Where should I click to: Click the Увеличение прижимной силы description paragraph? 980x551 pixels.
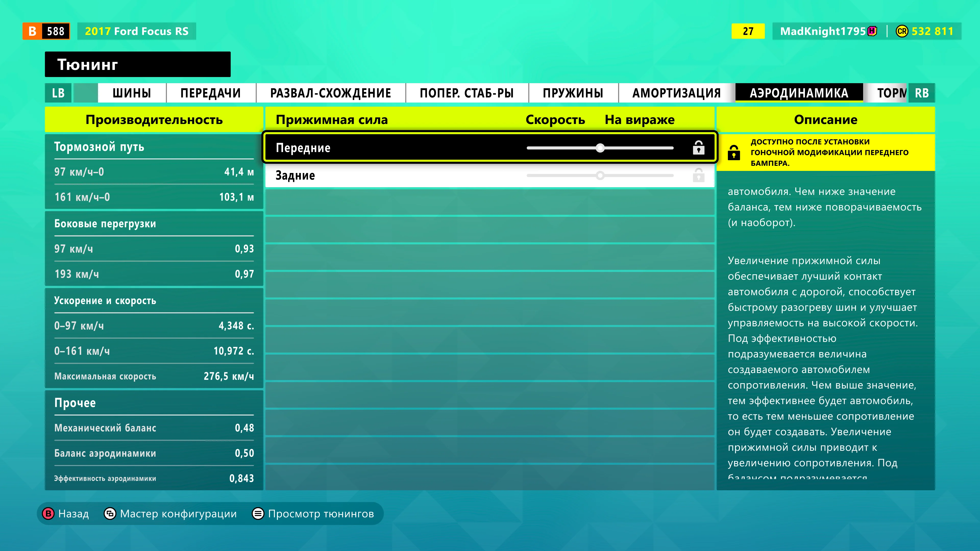pyautogui.click(x=823, y=369)
